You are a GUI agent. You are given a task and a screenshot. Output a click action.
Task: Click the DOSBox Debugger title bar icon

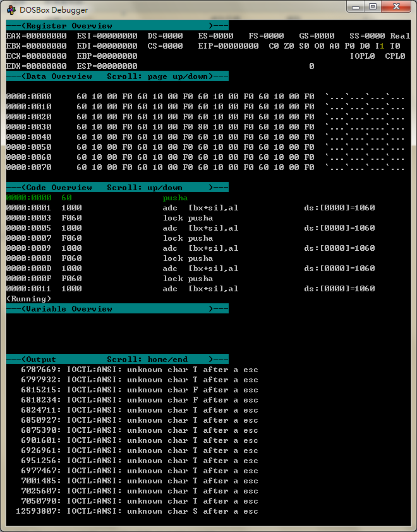(11, 9)
